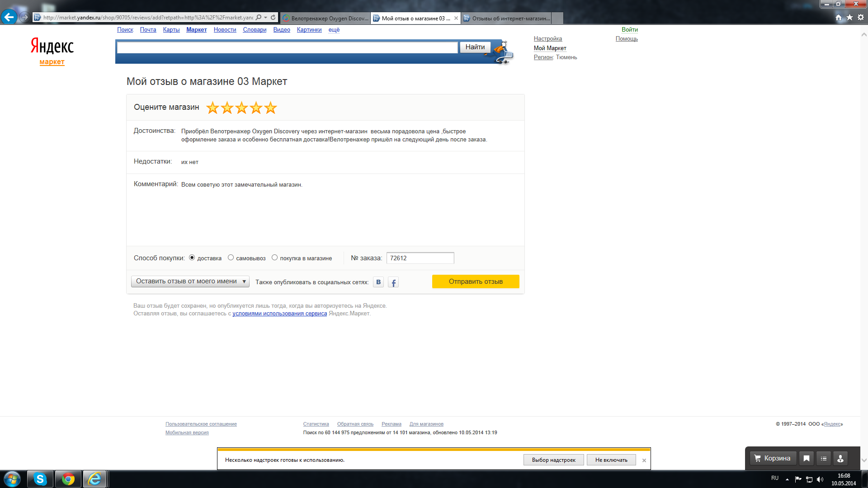The image size is (868, 488).
Task: Open Видео in the top navigation
Action: (282, 30)
